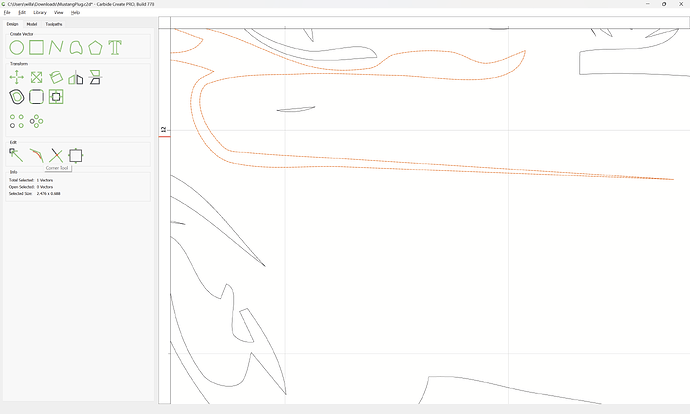Click the Circular Array icon

(36, 121)
